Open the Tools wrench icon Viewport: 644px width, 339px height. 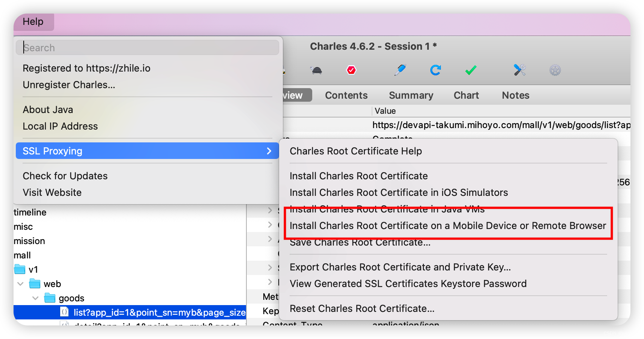coord(519,70)
